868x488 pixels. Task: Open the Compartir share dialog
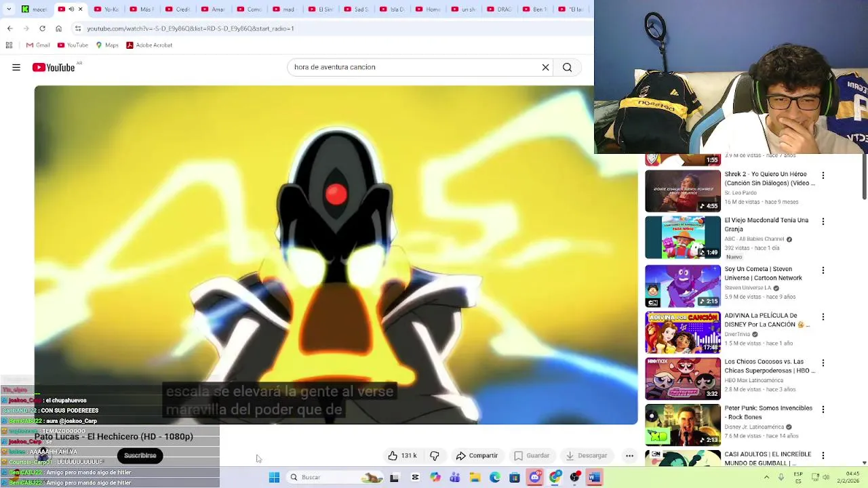477,455
